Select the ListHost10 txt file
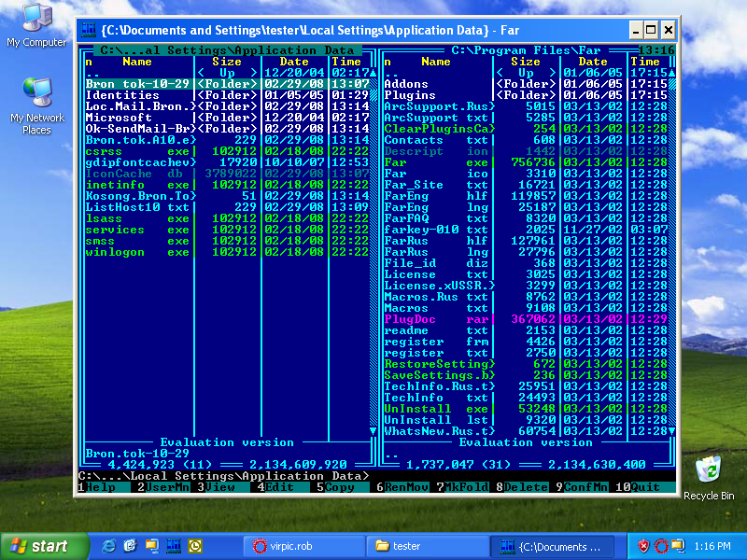Image resolution: width=747 pixels, height=560 pixels. 227,207
